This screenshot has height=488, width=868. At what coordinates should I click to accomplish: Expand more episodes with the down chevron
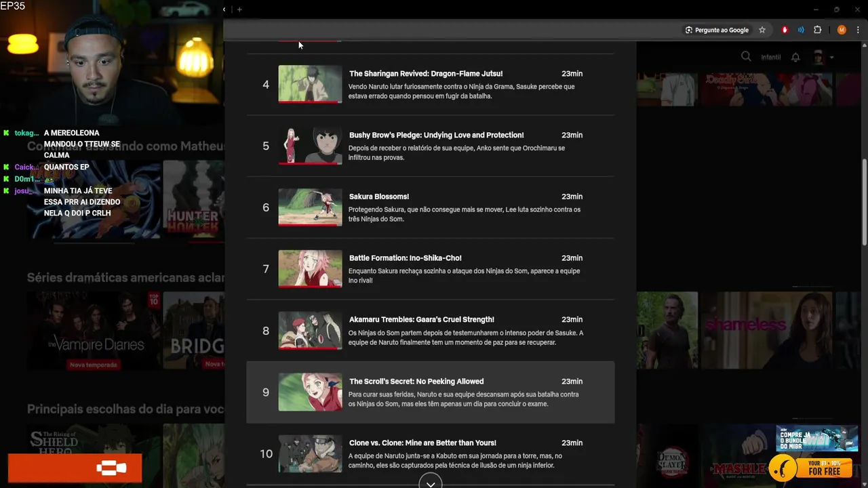click(431, 483)
